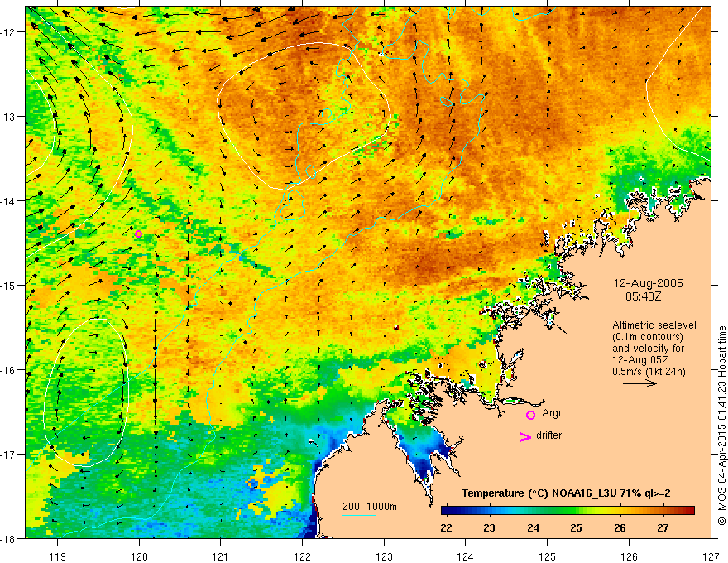Click latitude axis label -18
728x563 pixels.
pyautogui.click(x=8, y=538)
